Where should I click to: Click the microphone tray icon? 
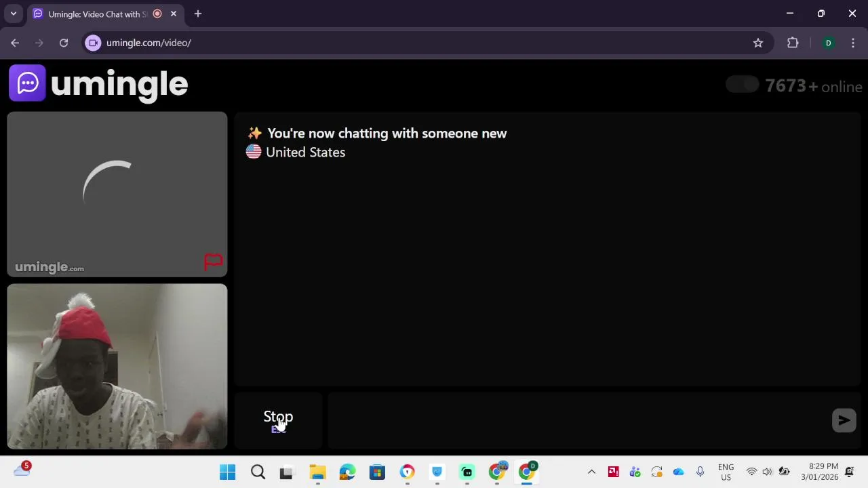point(700,472)
